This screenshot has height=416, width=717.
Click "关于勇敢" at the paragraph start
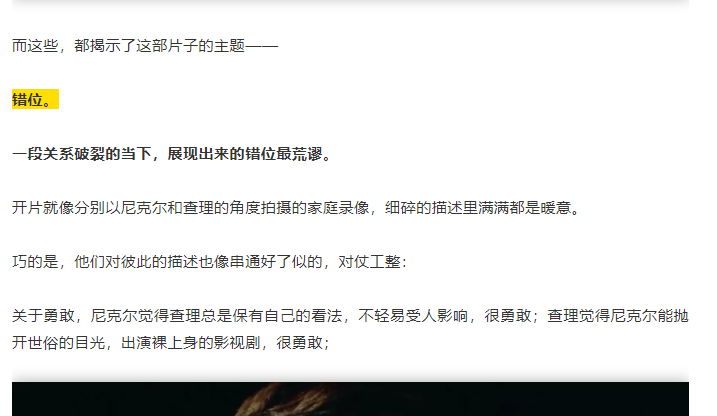[43, 315]
